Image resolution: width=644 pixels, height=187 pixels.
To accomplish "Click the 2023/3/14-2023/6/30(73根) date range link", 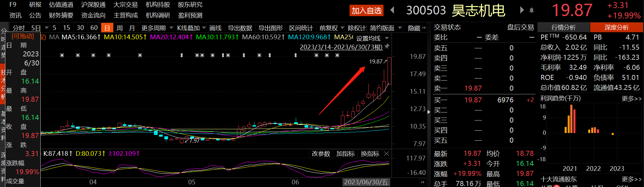I will 341,47.
